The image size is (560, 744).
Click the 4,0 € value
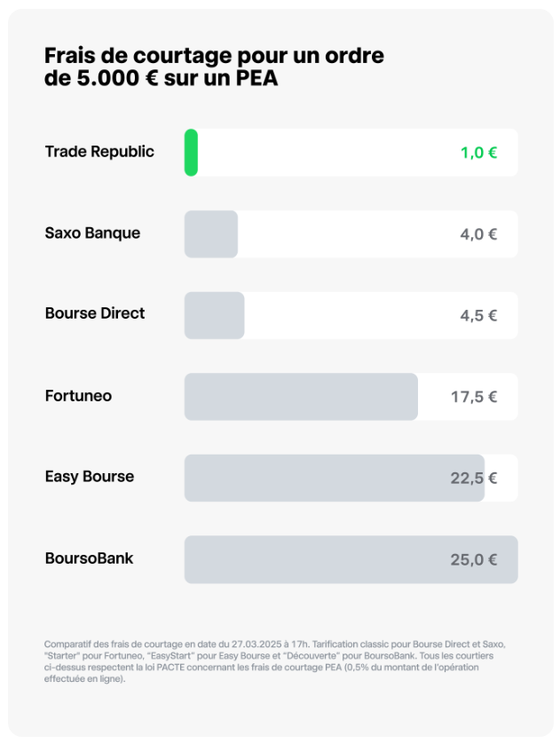point(478,234)
